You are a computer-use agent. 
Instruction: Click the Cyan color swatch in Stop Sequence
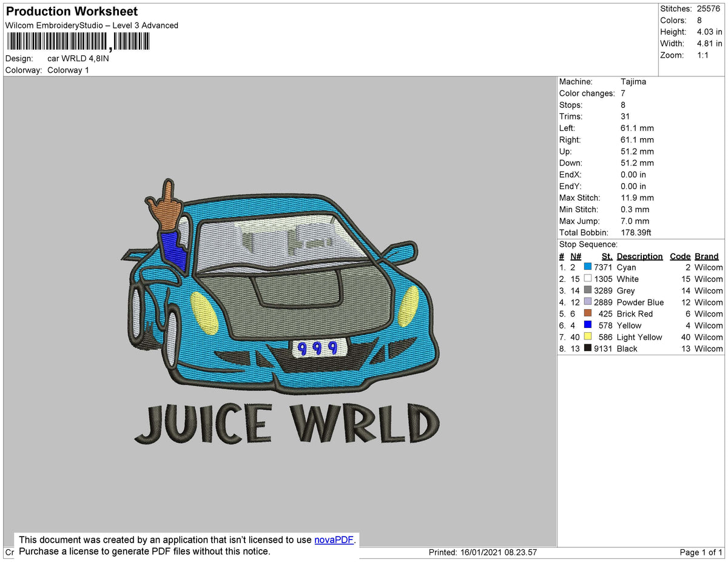point(589,267)
